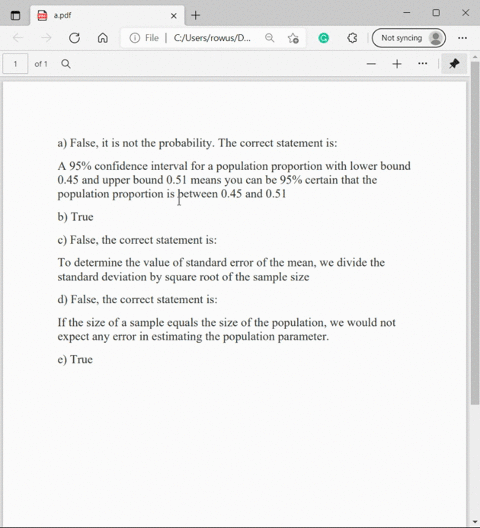View site information icon

[x=134, y=38]
